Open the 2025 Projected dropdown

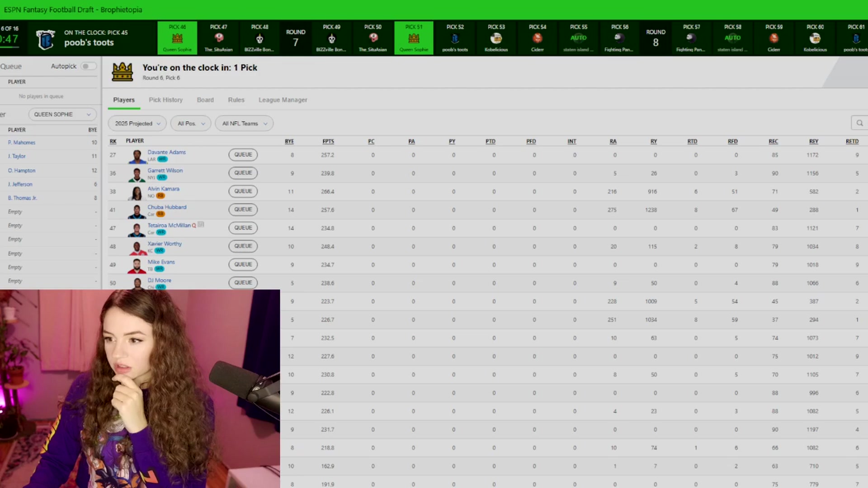[x=137, y=123]
